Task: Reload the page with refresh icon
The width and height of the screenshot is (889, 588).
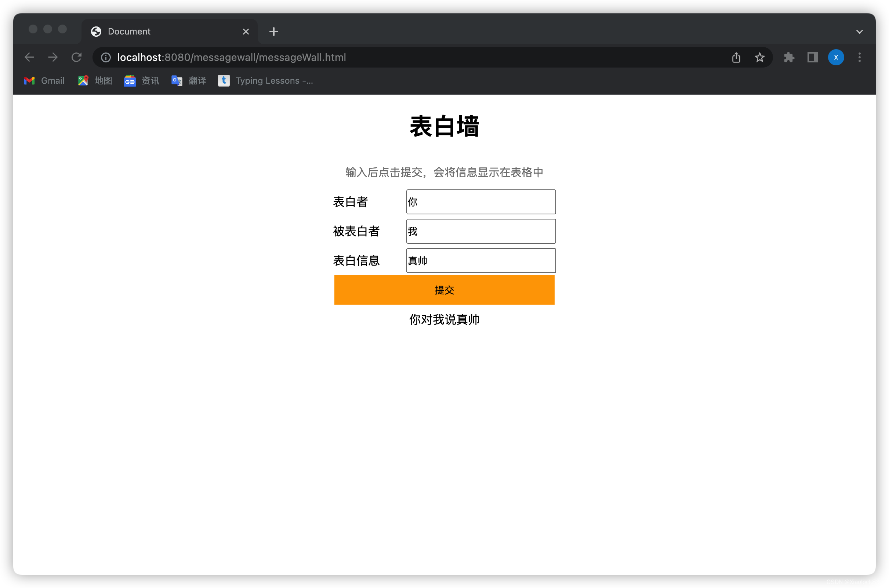Action: pos(76,57)
